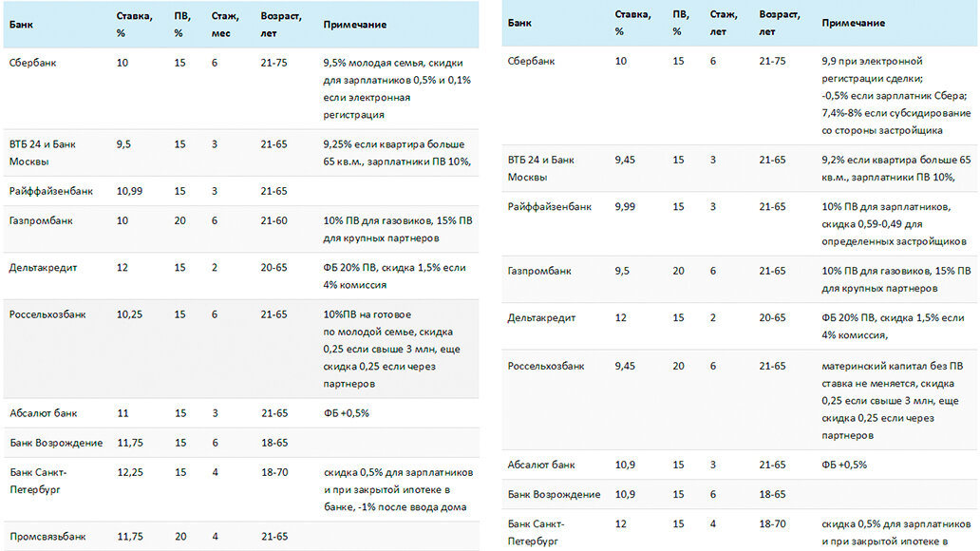This screenshot has height=551, width=980.
Task: Click the age range 21-65 beside 'материнский капитал без ПВ'
Action: click(x=772, y=367)
